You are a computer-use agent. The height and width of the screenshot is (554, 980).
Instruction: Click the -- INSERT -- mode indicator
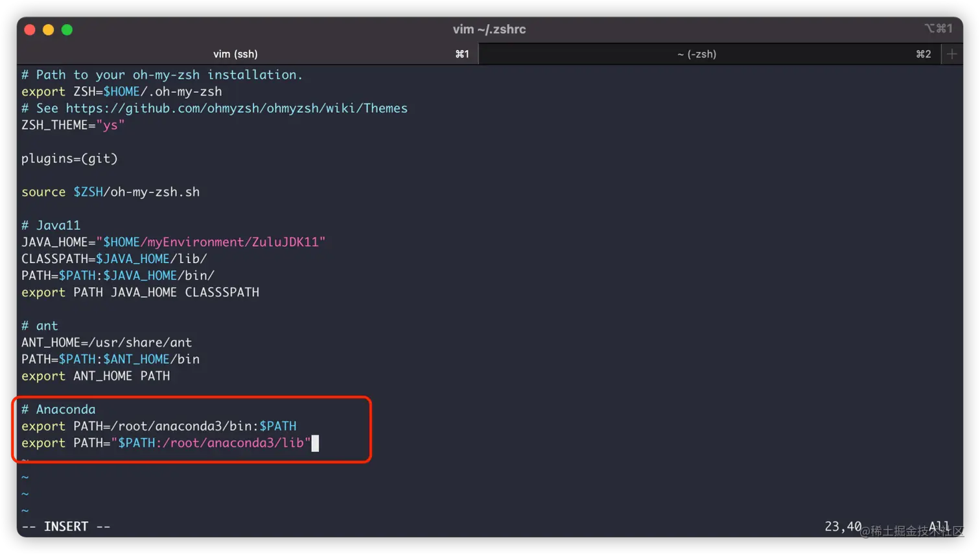pyautogui.click(x=66, y=527)
